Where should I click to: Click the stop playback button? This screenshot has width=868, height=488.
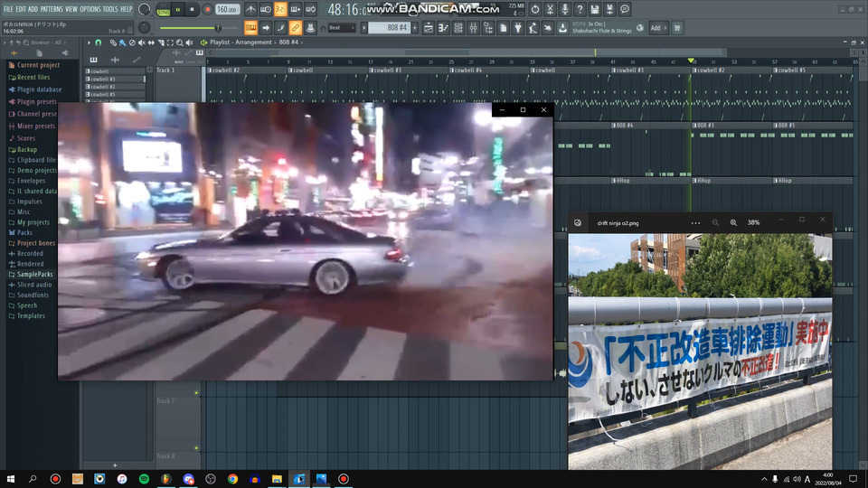pyautogui.click(x=192, y=9)
